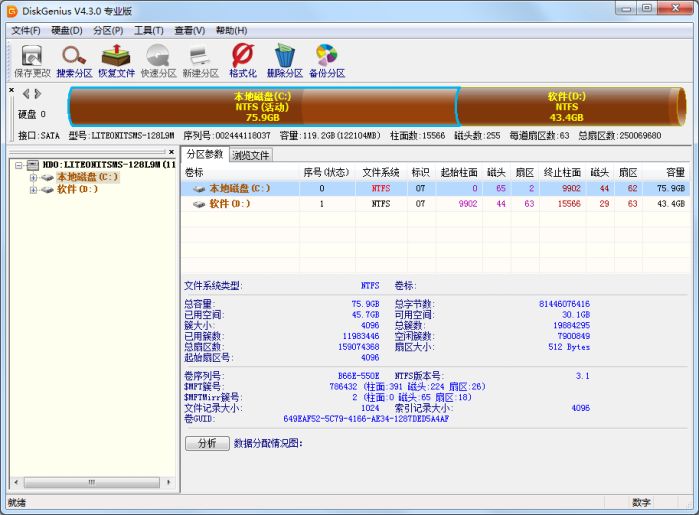Close the left tree panel with X

click(172, 152)
